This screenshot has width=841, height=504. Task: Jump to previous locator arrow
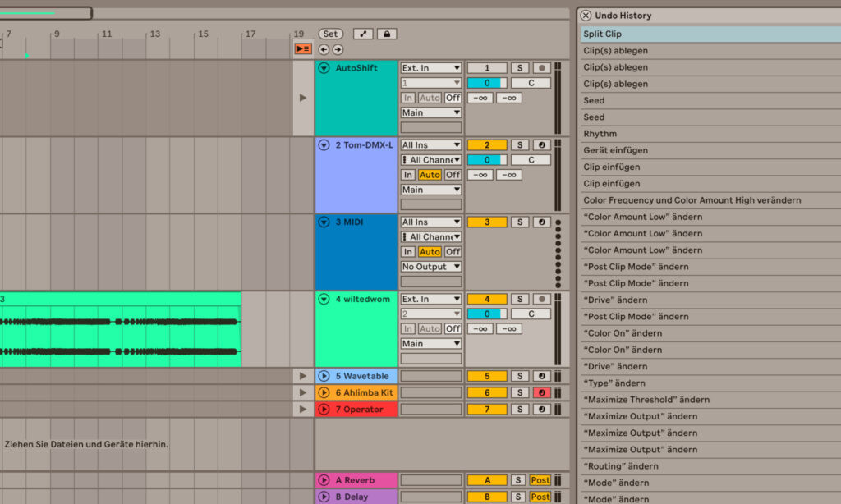pos(324,49)
